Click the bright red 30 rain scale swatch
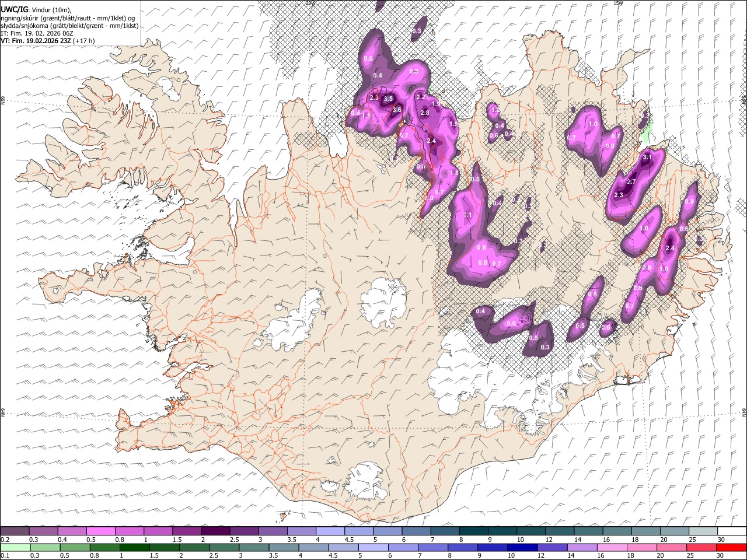Image resolution: width=747 pixels, height=560 pixels. pyautogui.click(x=731, y=547)
